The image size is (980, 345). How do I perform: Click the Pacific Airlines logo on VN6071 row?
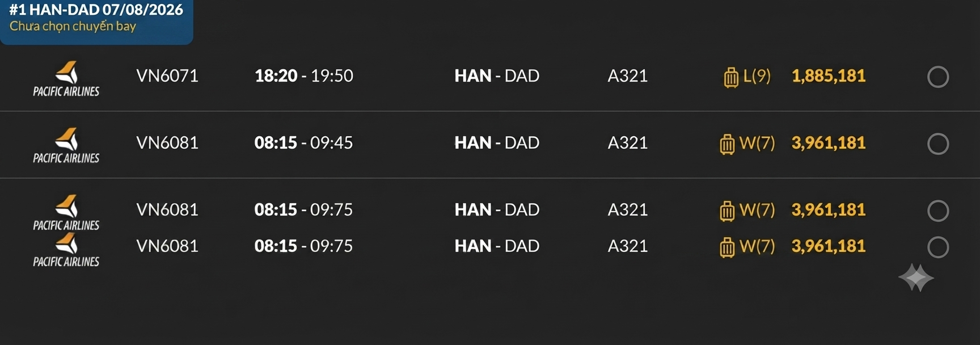pos(66,79)
